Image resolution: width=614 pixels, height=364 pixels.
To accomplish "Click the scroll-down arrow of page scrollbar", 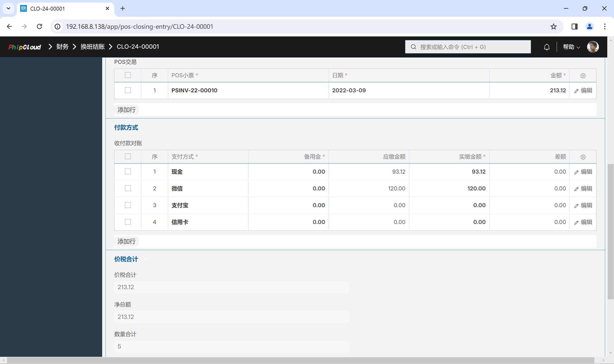I will tap(611, 353).
